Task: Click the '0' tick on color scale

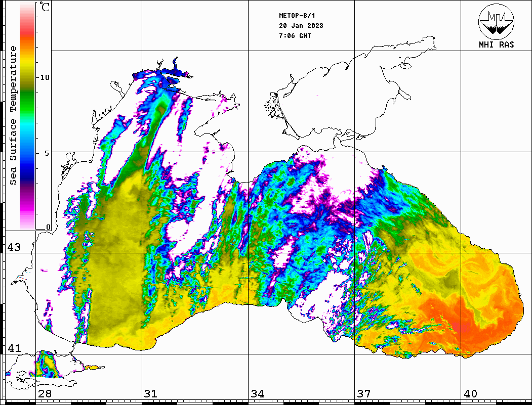Action: [48, 227]
